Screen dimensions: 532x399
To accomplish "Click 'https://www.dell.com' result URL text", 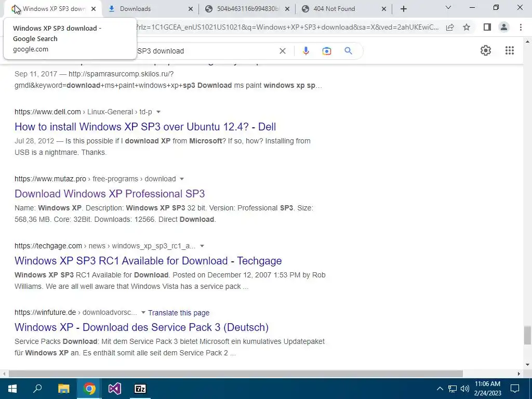I will click(47, 112).
